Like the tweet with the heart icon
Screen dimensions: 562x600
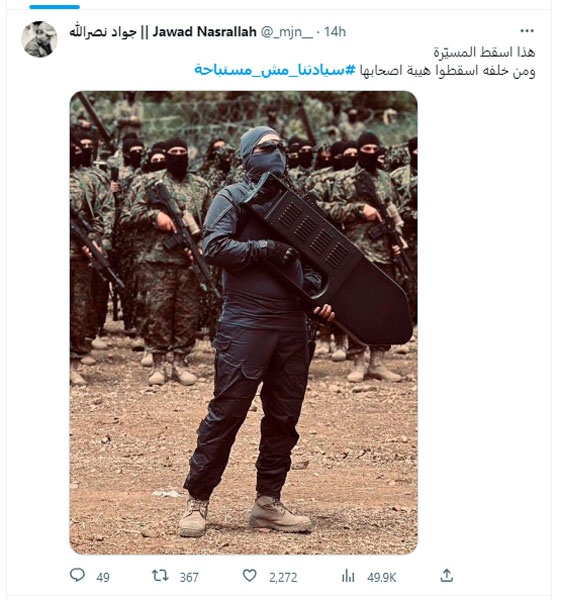click(250, 575)
